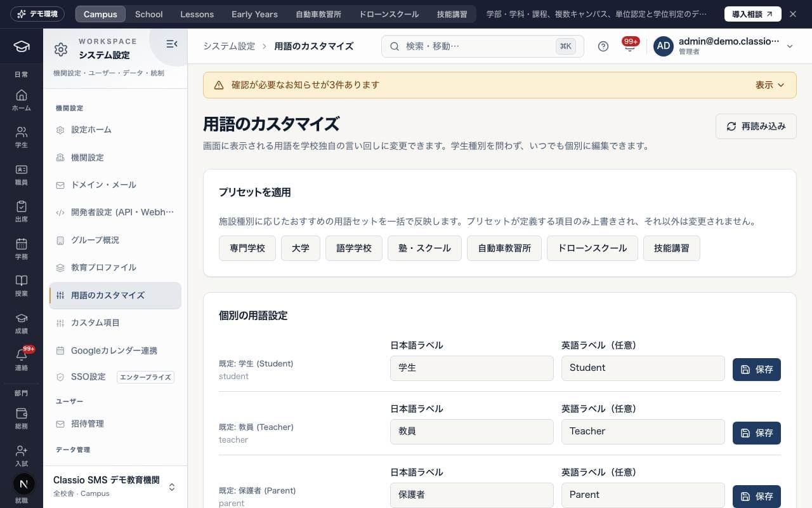Go to 職員 in the left rail

click(21, 175)
